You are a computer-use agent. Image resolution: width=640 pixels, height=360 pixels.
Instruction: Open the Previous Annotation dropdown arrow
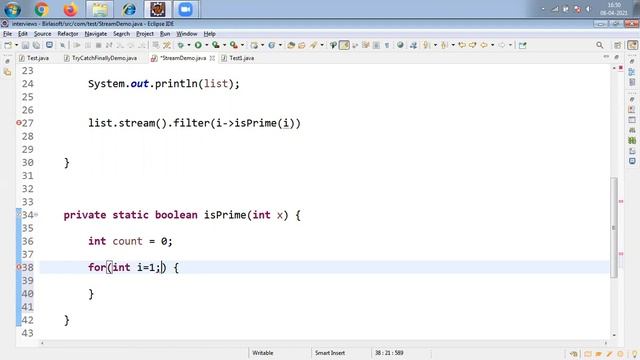tap(453, 45)
